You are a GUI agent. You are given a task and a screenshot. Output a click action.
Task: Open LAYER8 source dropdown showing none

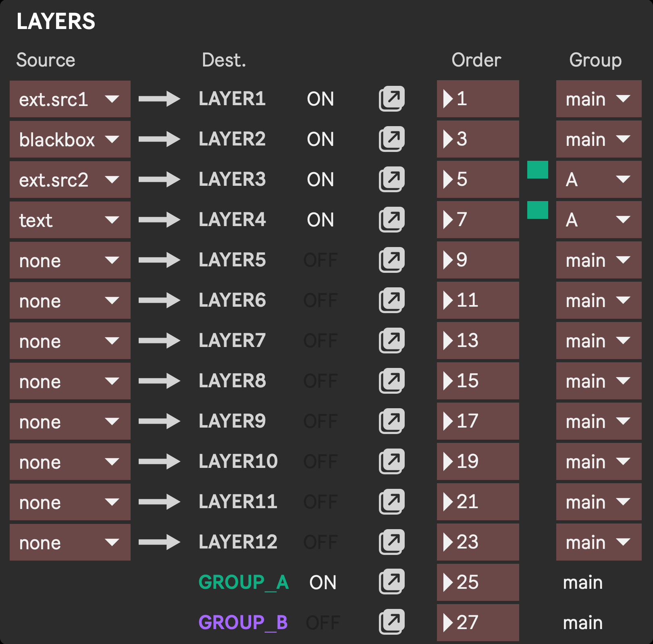(70, 381)
